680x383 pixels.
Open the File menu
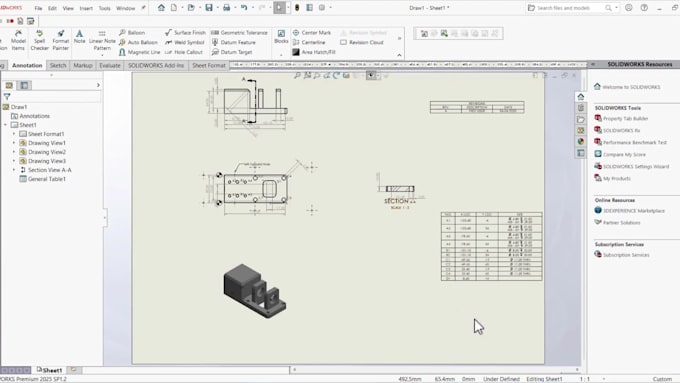click(x=38, y=8)
